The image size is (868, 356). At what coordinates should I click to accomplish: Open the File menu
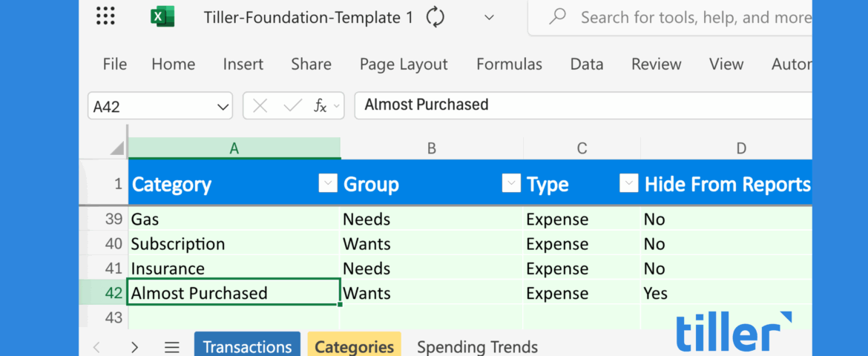[114, 65]
